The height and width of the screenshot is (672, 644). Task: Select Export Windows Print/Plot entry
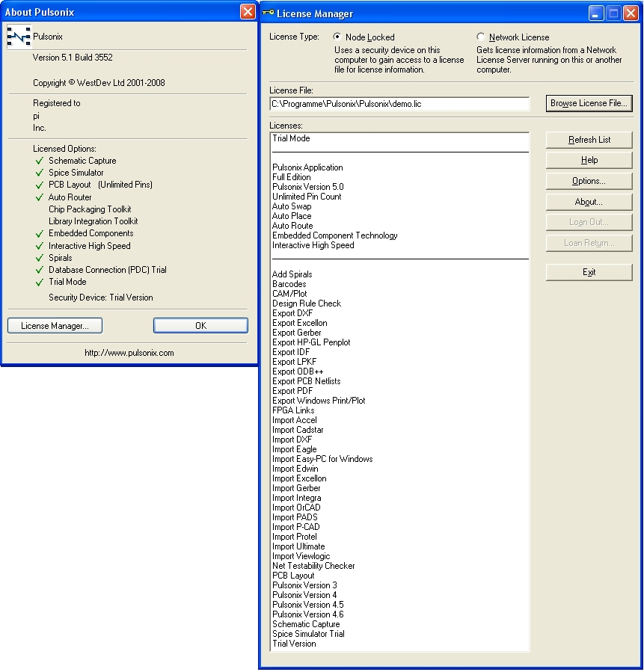[x=319, y=401]
